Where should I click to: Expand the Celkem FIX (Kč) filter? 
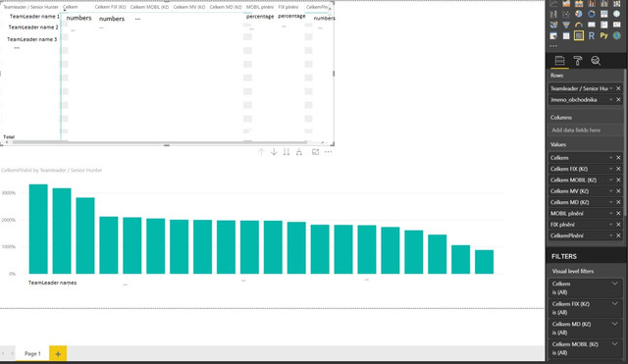coord(615,304)
